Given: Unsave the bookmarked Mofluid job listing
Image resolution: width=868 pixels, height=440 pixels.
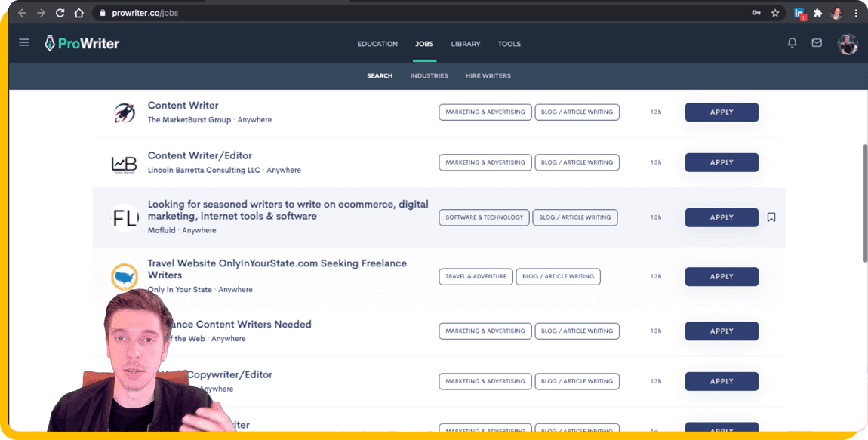Looking at the screenshot, I should click(x=771, y=217).
